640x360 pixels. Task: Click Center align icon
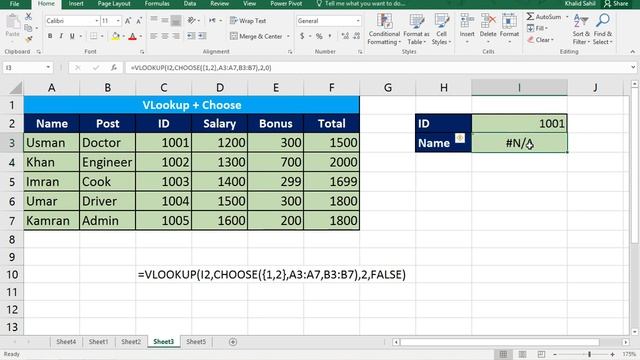[x=164, y=36]
